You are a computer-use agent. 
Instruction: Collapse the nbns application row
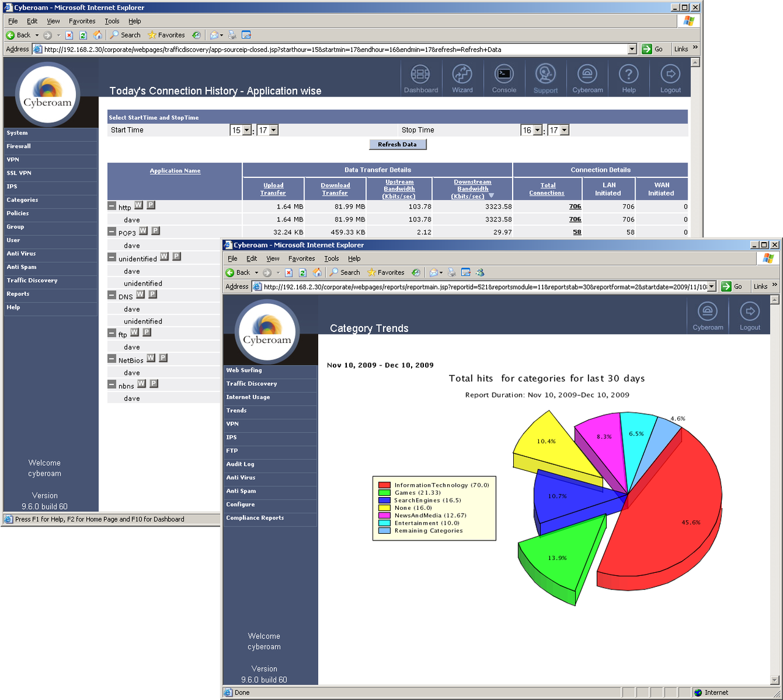coord(112,385)
